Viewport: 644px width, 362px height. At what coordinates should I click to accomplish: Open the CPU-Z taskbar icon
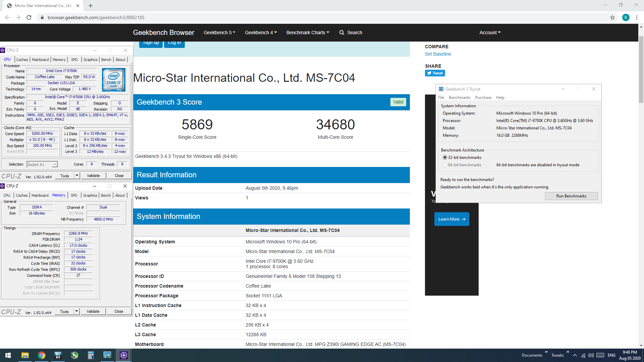click(124, 355)
